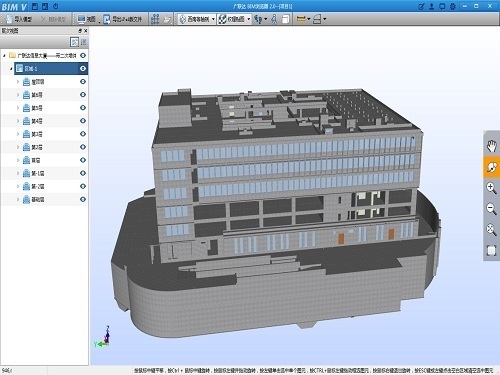Click the third round quick-access icon in the title bar
This screenshot has width=500, height=375.
coord(56,6)
